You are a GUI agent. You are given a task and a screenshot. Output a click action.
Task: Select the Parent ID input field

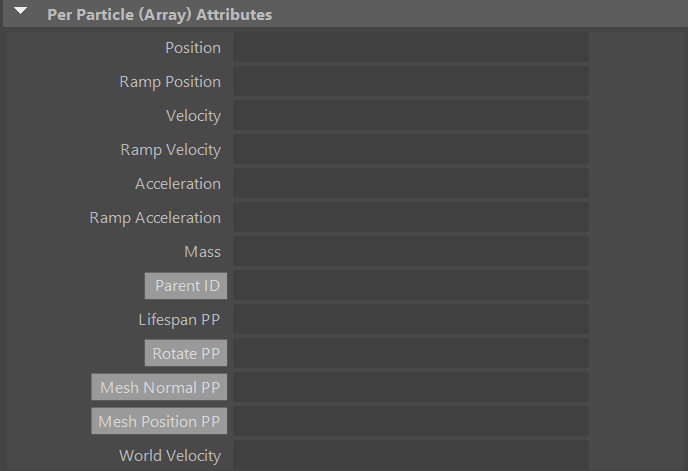(410, 286)
